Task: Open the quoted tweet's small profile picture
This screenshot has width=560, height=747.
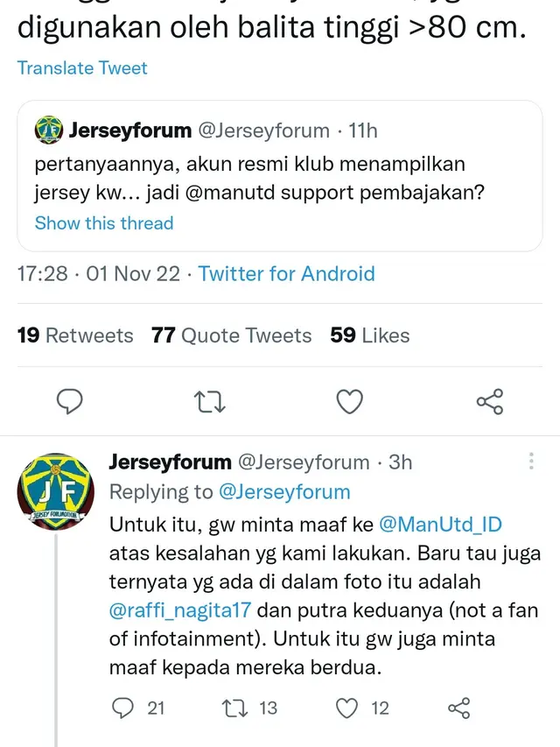Action: coord(48,130)
